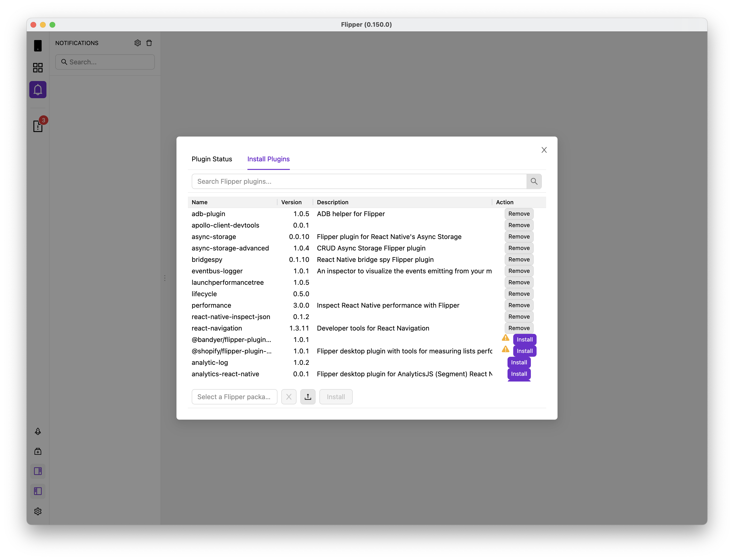Toggle the left sidebar layout icon
This screenshot has width=734, height=560.
[x=38, y=491]
